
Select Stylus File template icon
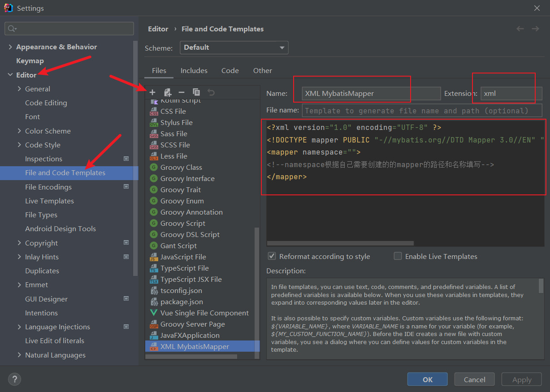click(x=154, y=123)
